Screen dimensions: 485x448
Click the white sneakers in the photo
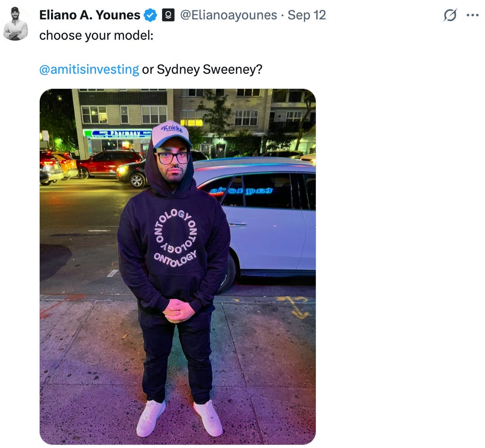coord(180,418)
